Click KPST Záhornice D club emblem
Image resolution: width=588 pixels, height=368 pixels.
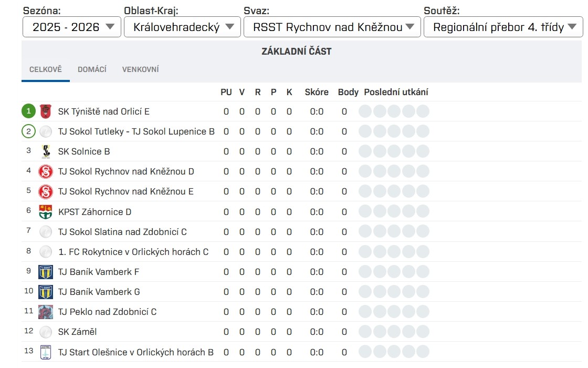point(46,212)
